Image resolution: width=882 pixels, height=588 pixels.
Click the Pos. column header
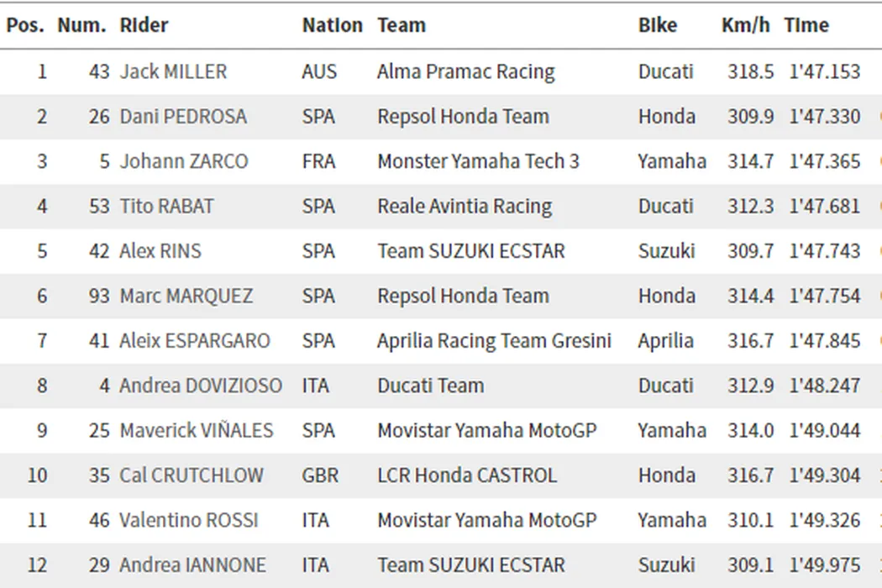pos(25,25)
